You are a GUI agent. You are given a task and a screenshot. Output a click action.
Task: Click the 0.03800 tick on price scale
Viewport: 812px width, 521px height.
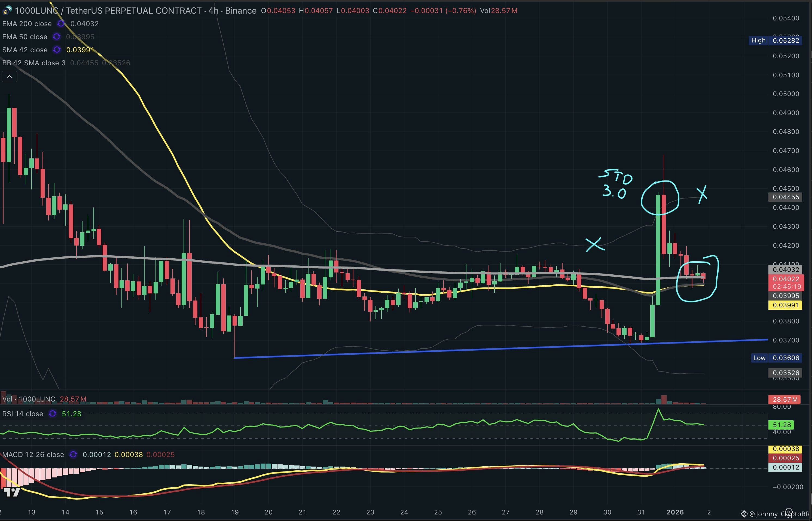tap(786, 321)
